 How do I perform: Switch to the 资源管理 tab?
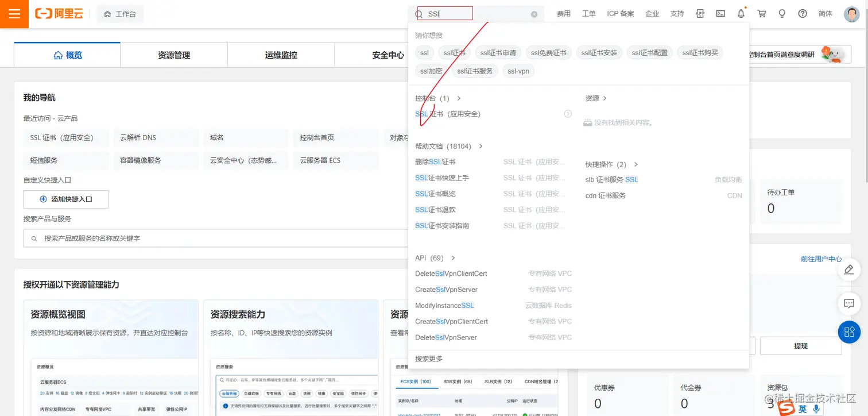pyautogui.click(x=174, y=55)
